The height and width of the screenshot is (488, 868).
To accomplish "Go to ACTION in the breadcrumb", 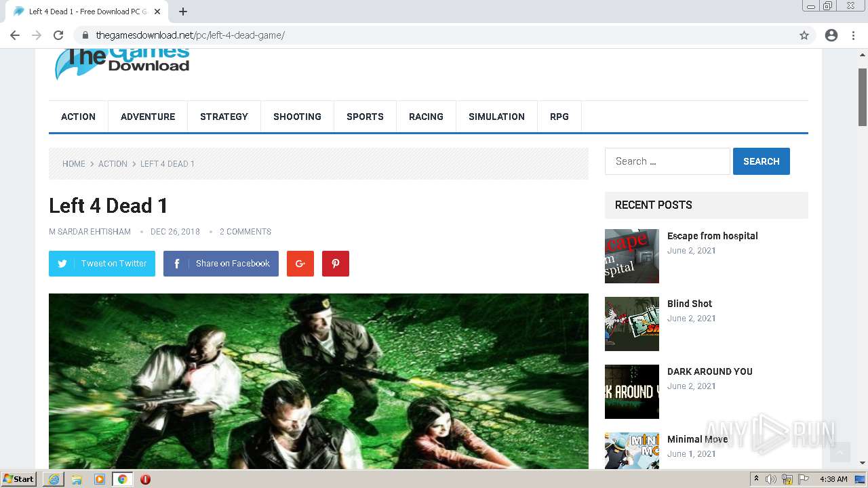I will [x=113, y=164].
